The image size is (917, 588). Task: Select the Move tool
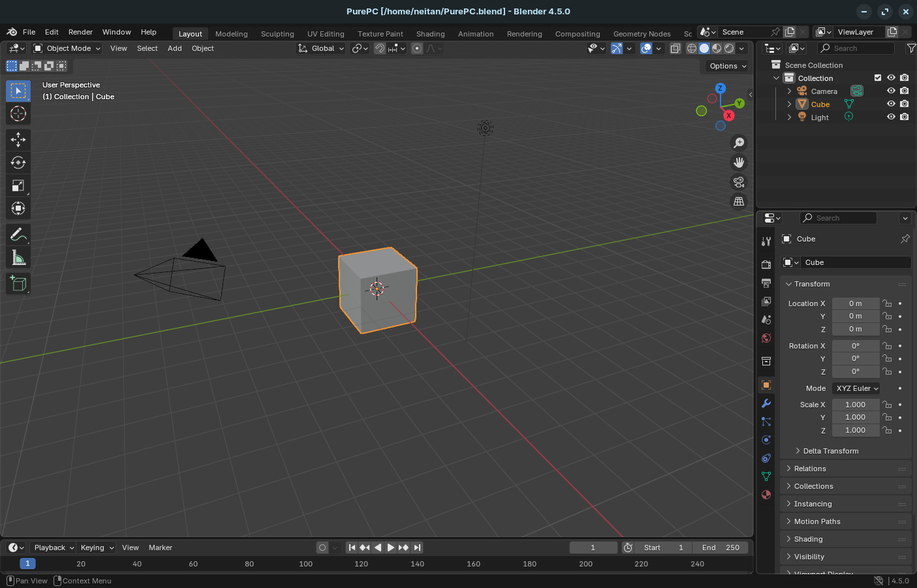coord(18,139)
